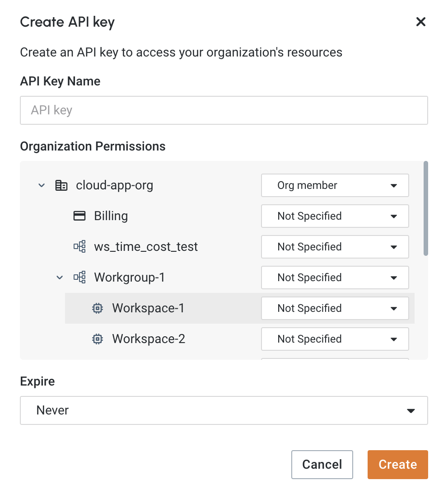Close the Create API key dialog
Screen dimensions: 448x499
coord(420,22)
